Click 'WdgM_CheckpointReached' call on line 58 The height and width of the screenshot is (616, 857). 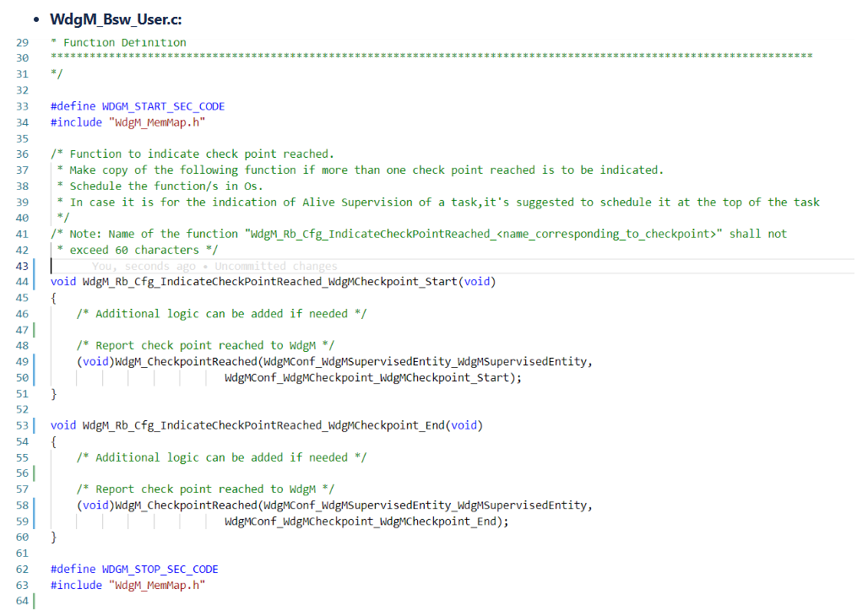coord(186,505)
